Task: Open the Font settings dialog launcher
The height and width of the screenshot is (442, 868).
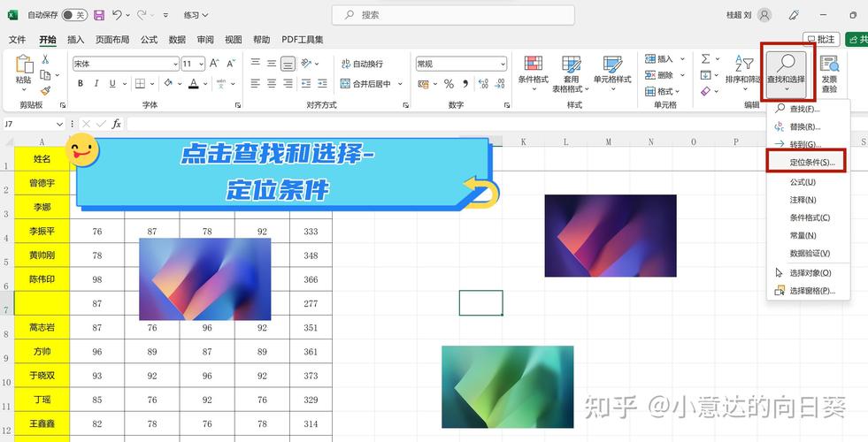Action: point(237,104)
